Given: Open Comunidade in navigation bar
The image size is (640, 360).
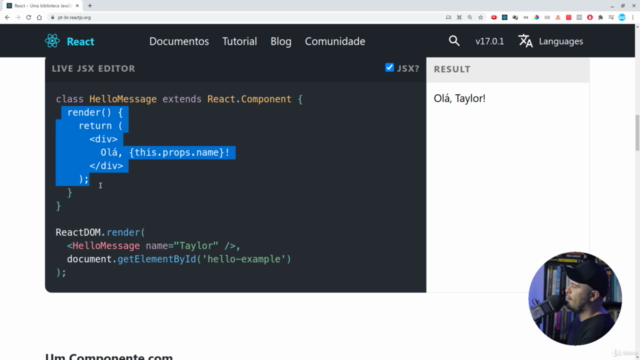Looking at the screenshot, I should point(335,41).
